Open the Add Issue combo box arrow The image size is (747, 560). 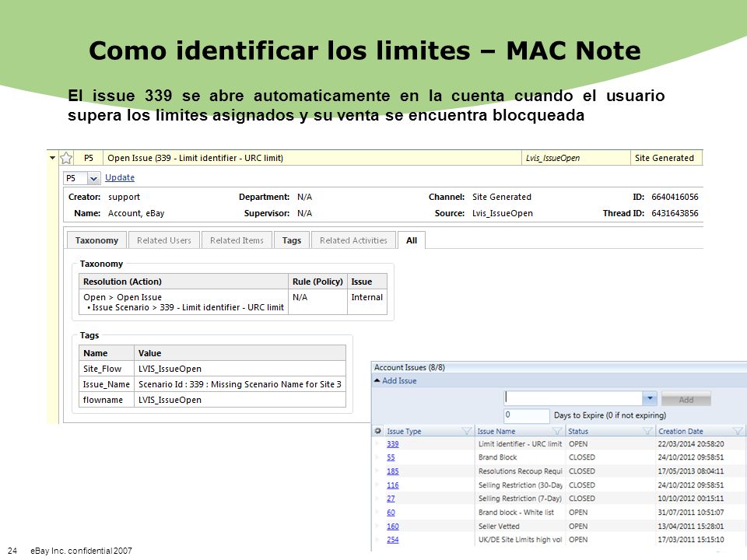pyautogui.click(x=650, y=398)
